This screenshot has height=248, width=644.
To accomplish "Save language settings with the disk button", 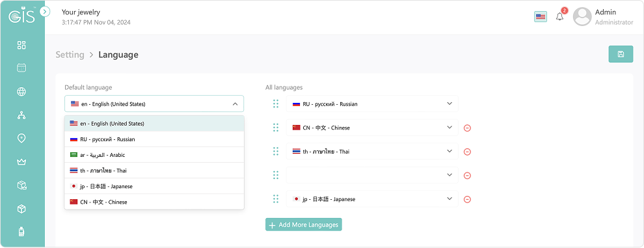I will tap(621, 54).
